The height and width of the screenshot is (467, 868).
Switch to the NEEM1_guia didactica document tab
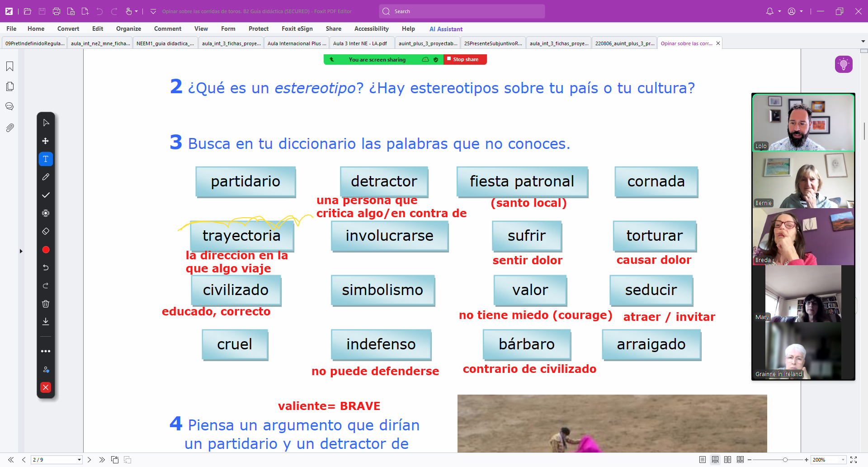[x=165, y=43]
